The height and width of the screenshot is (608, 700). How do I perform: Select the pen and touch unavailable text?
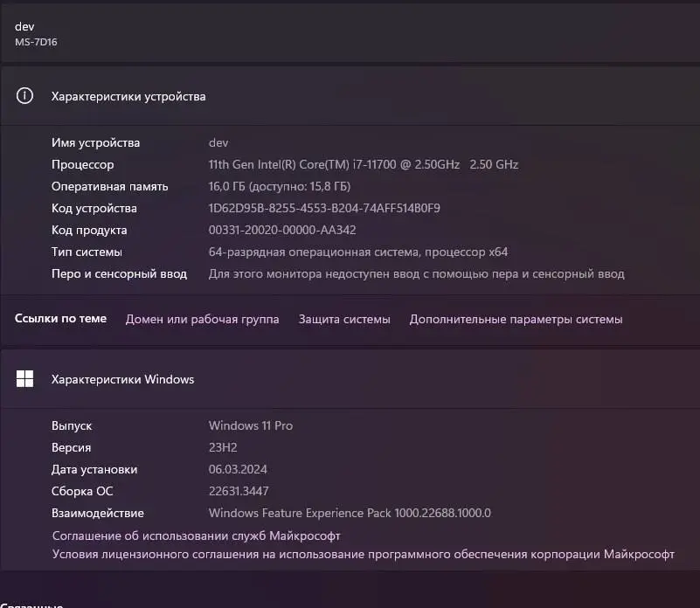click(x=417, y=273)
